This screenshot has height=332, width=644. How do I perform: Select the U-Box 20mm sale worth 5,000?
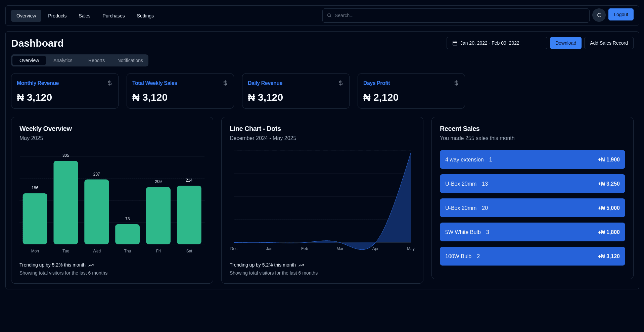532,208
